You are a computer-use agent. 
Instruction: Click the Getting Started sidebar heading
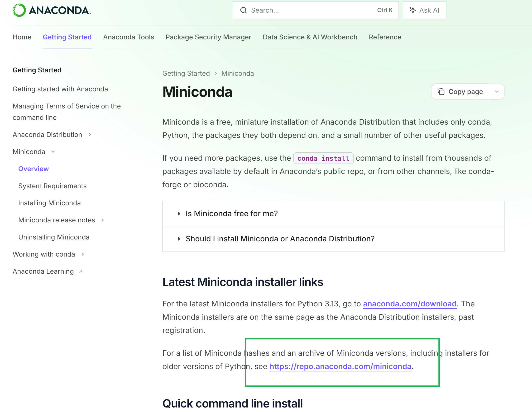pyautogui.click(x=37, y=70)
